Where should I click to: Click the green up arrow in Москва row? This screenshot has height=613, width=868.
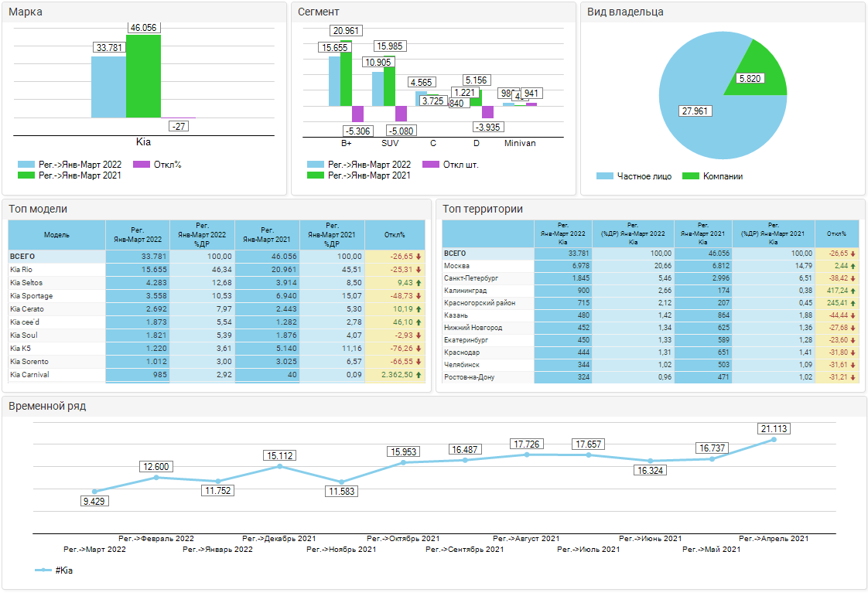tap(853, 266)
